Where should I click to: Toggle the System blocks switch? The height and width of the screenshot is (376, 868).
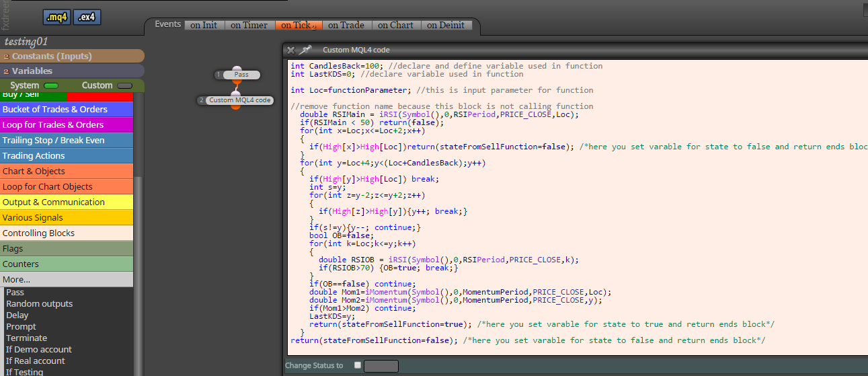tap(51, 86)
